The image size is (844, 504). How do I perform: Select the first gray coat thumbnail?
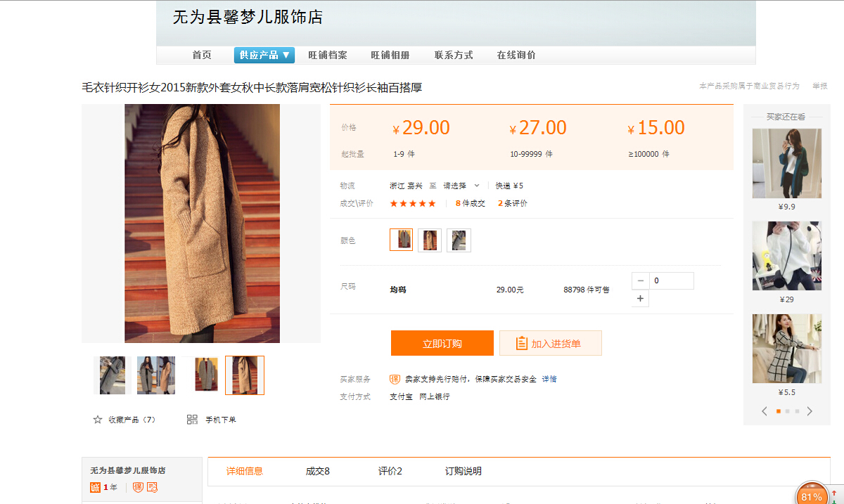tap(112, 375)
